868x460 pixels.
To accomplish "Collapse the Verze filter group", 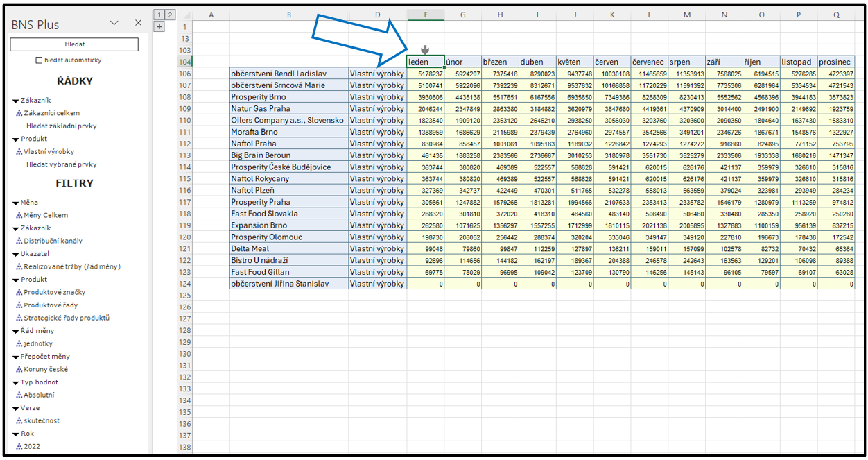I will tap(15, 409).
